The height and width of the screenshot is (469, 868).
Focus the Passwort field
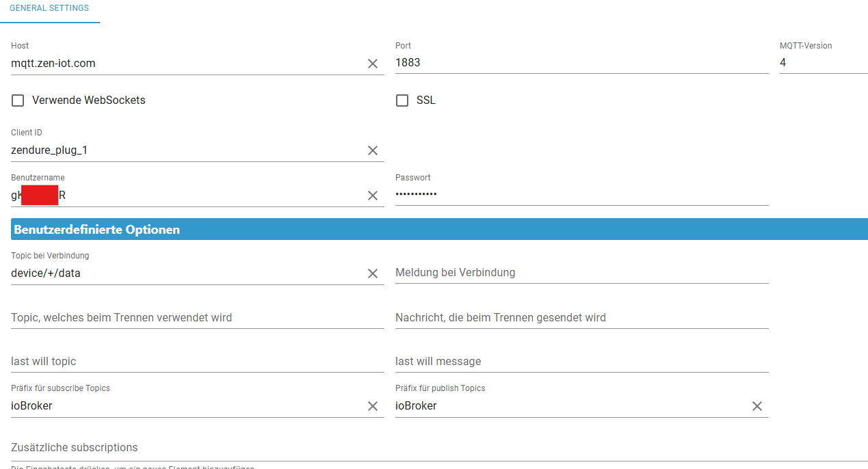[x=581, y=195]
